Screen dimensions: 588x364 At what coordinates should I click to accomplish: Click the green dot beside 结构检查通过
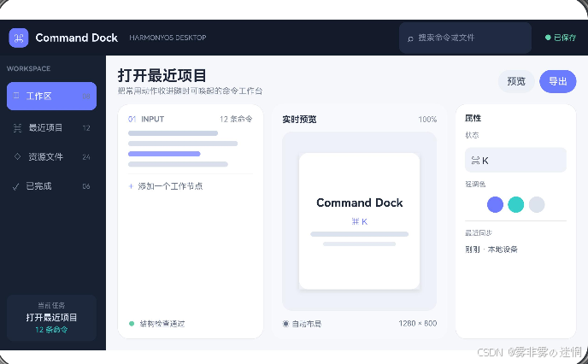pyautogui.click(x=132, y=324)
